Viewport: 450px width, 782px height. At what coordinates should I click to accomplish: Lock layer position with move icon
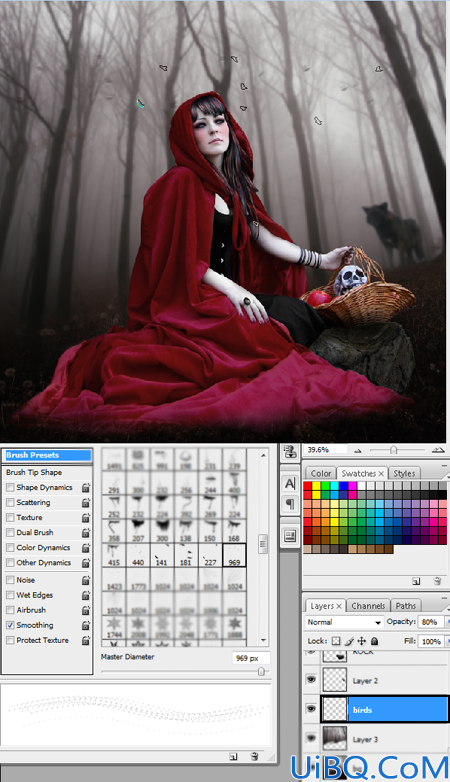[362, 641]
